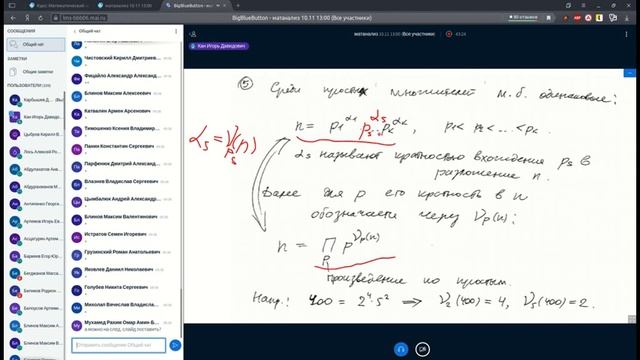Click chat message from Панин Константин Сергеевич

pyautogui.click(x=122, y=148)
